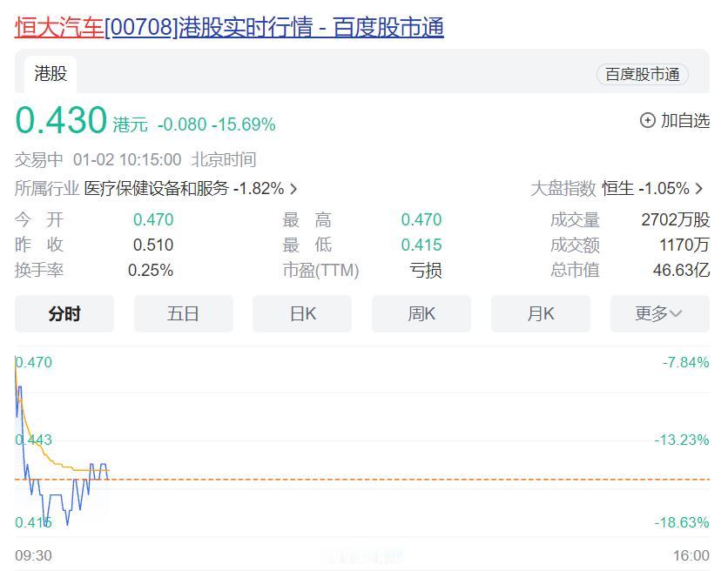This screenshot has height=571, width=728.
Task: Click the 0.443 chart axis label
Action: click(x=33, y=440)
